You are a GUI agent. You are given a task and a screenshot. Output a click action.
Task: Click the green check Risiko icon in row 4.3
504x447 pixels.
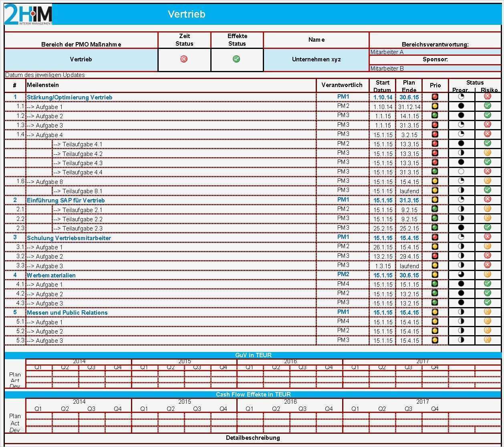pyautogui.click(x=487, y=302)
